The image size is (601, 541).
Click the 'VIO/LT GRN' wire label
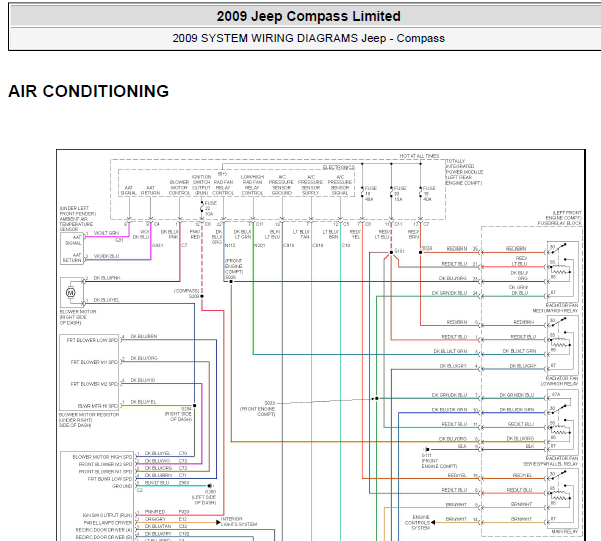[x=107, y=233]
